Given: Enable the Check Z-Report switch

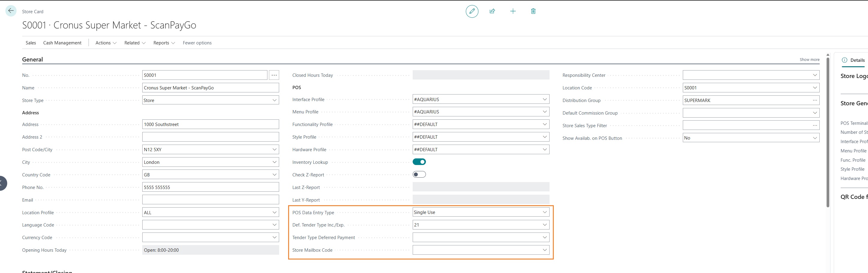Looking at the screenshot, I should point(419,174).
